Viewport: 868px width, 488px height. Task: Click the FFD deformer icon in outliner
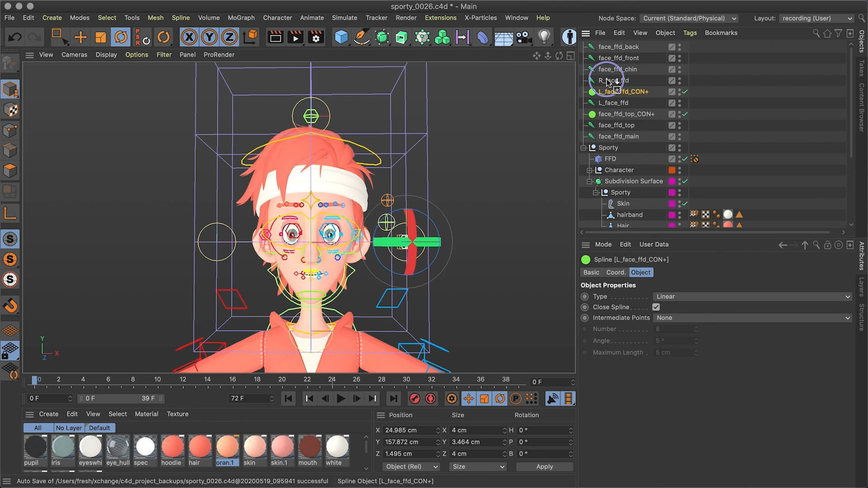599,159
